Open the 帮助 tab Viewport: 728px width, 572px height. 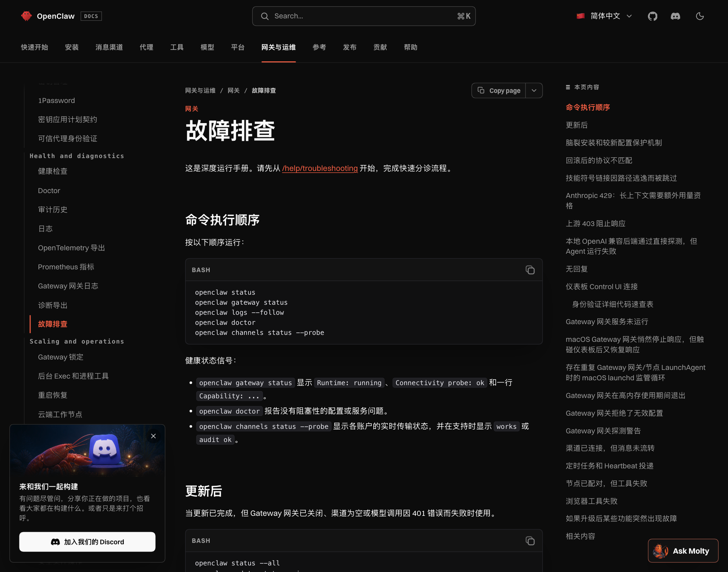[x=410, y=47]
